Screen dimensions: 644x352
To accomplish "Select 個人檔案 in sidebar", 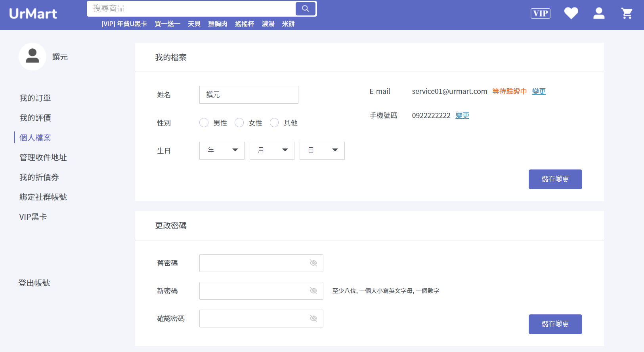I will pyautogui.click(x=35, y=138).
